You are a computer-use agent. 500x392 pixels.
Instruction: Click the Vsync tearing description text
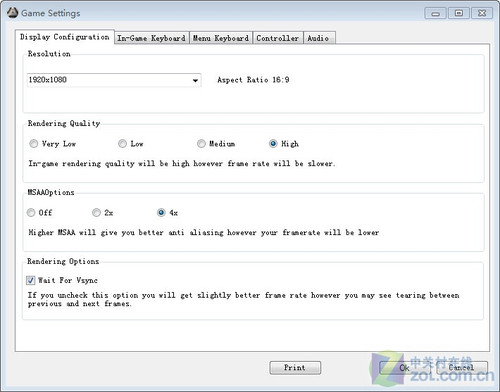click(x=243, y=299)
